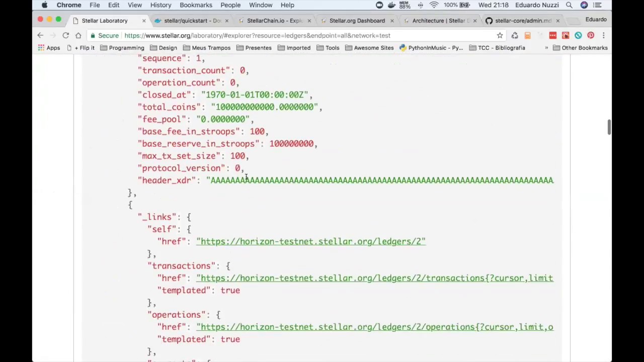Open the History menu
Screen dimensions: 644x362
[161, 5]
